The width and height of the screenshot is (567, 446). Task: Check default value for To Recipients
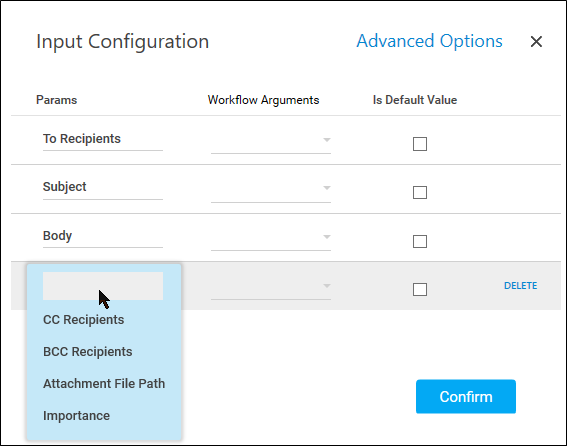pos(420,144)
